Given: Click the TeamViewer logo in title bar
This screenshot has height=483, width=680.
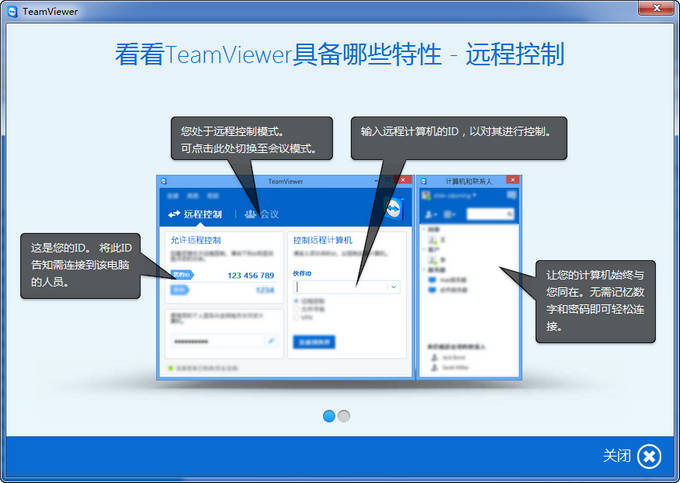Looking at the screenshot, I should [12, 11].
